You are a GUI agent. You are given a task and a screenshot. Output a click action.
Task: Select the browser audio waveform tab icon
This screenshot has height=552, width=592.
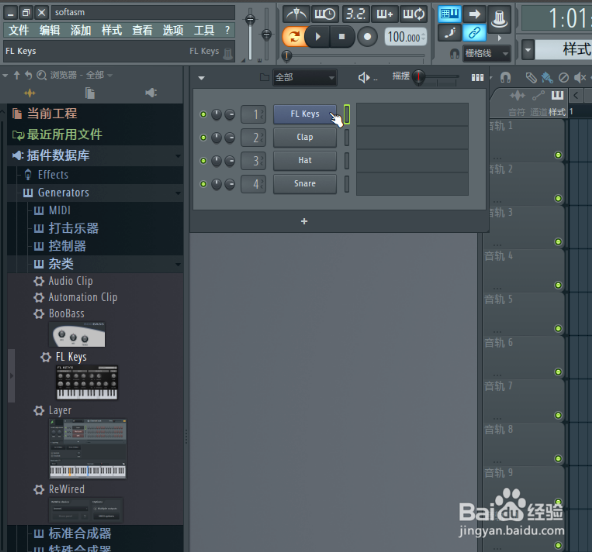tap(30, 93)
